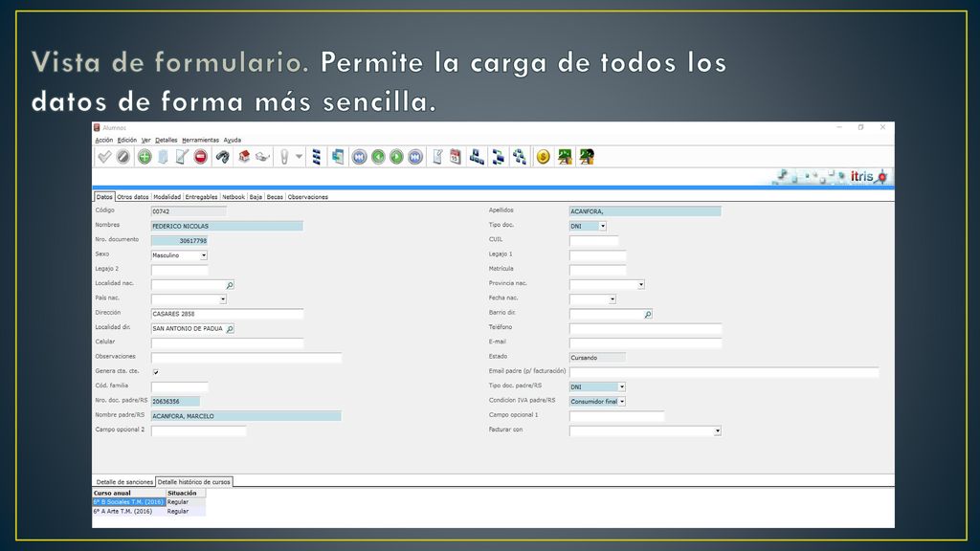Viewport: 980px width, 551px height.
Task: Click the green plus add-record icon
Action: click(x=145, y=157)
